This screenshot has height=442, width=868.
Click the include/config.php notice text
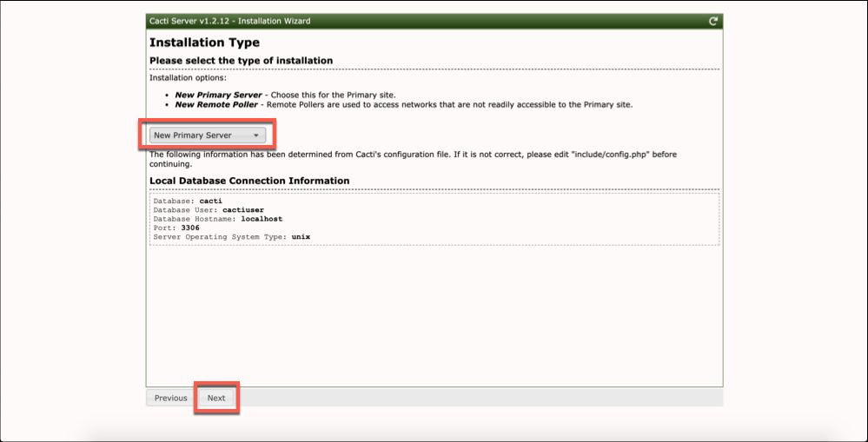[x=413, y=159]
